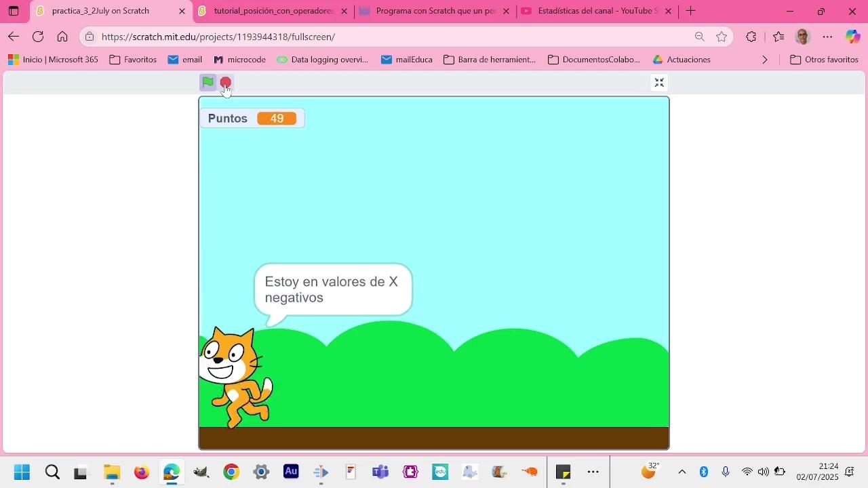Image resolution: width=868 pixels, height=488 pixels.
Task: Open Microsoft Teams from the taskbar
Action: (380, 472)
